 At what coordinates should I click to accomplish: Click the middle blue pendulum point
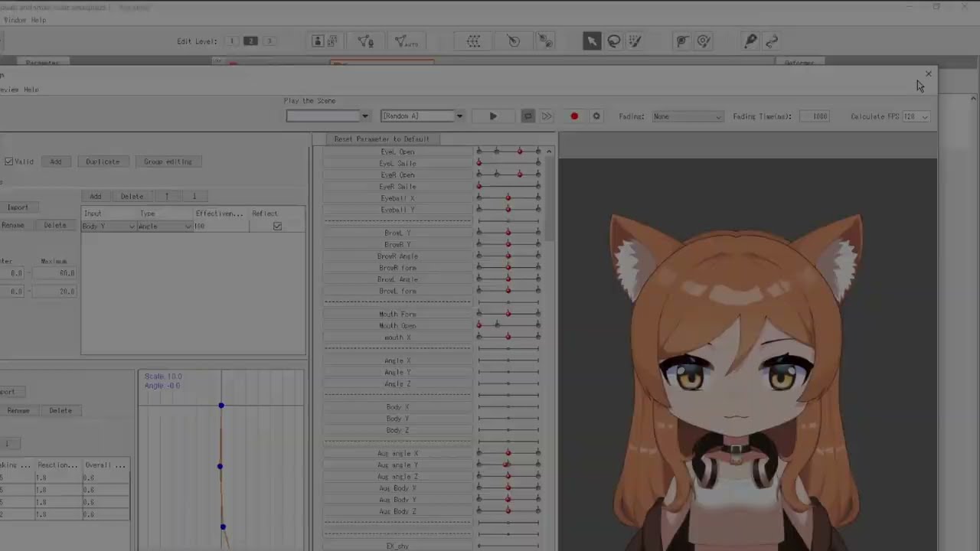point(220,466)
